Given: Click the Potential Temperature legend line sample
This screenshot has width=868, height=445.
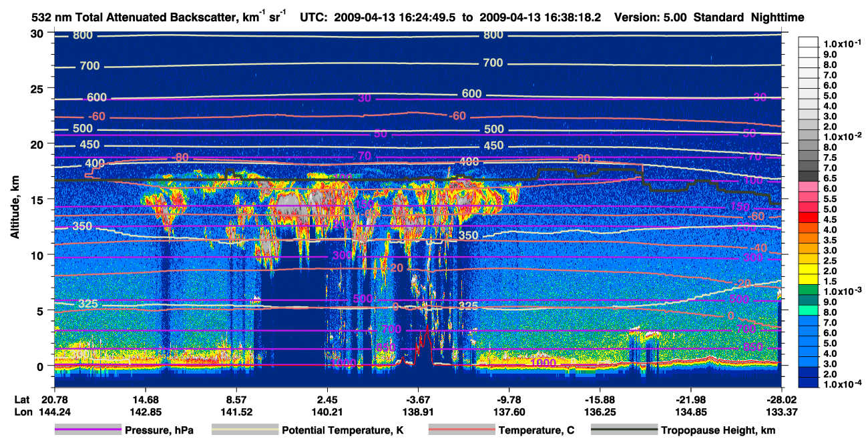Looking at the screenshot, I should click(245, 430).
